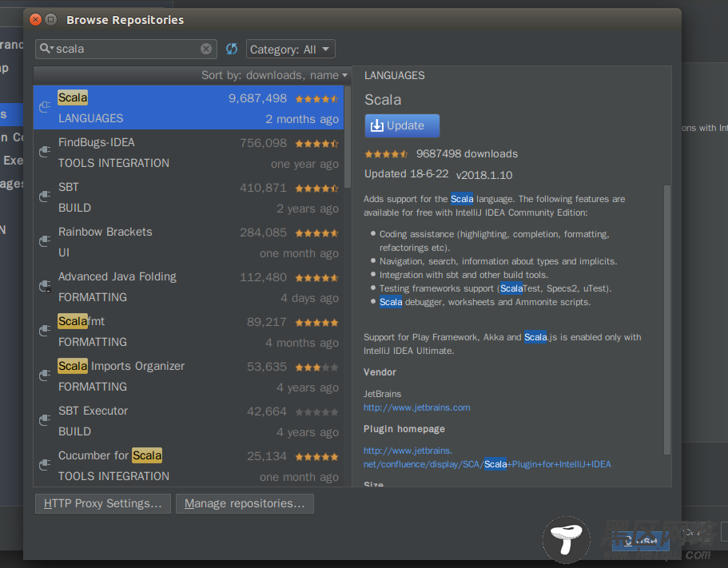728x568 pixels.
Task: Open the Scala plugin homepage link
Action: 487,457
